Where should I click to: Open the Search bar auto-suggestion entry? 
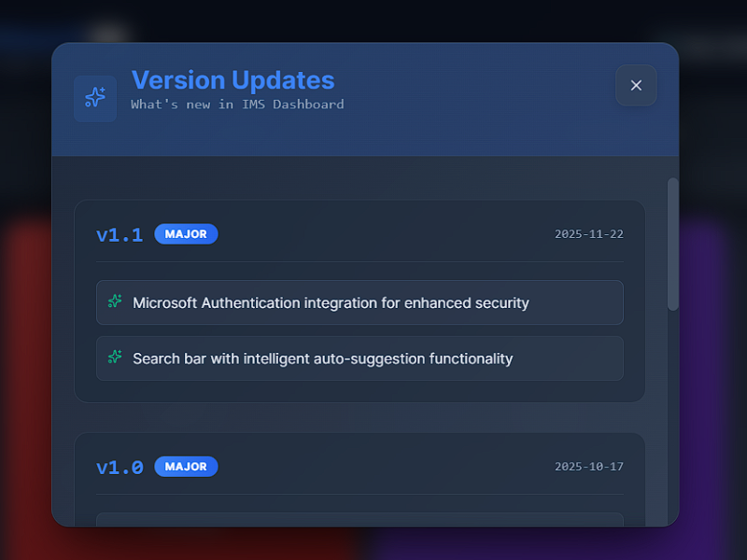coord(359,358)
